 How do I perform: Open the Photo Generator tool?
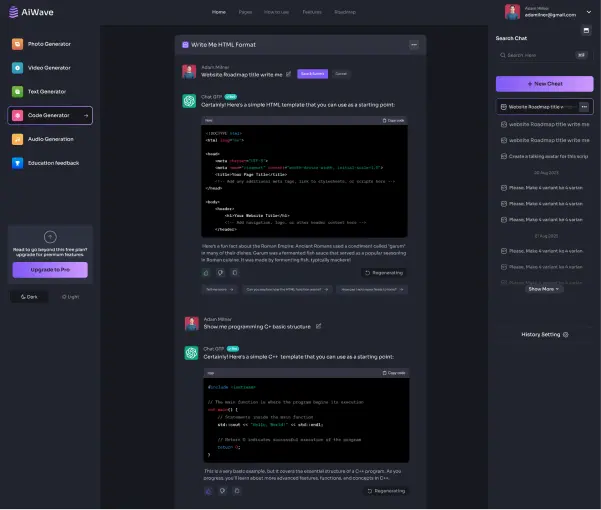click(x=50, y=44)
